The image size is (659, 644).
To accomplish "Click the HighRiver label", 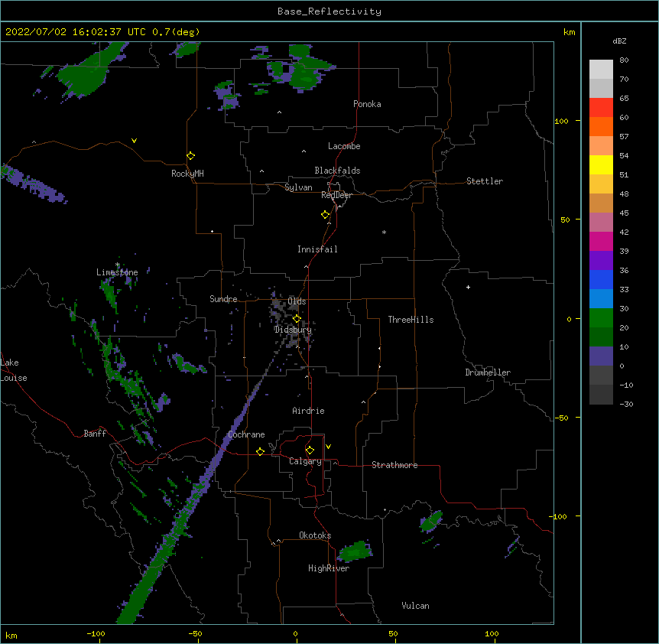I will click(329, 568).
